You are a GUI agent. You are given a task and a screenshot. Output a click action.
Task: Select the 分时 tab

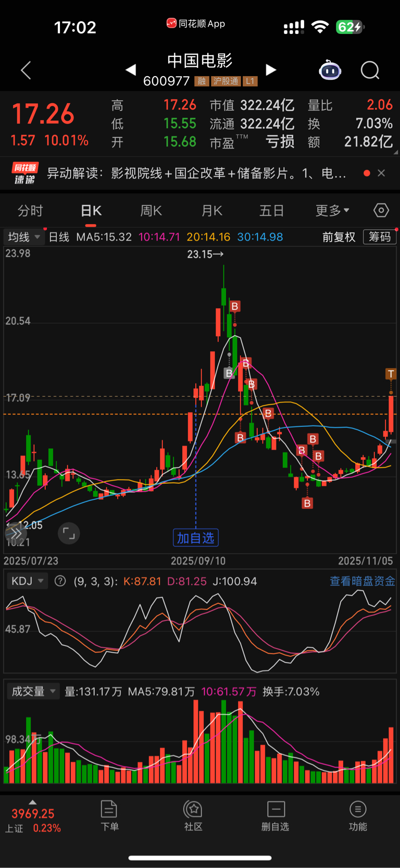(30, 211)
